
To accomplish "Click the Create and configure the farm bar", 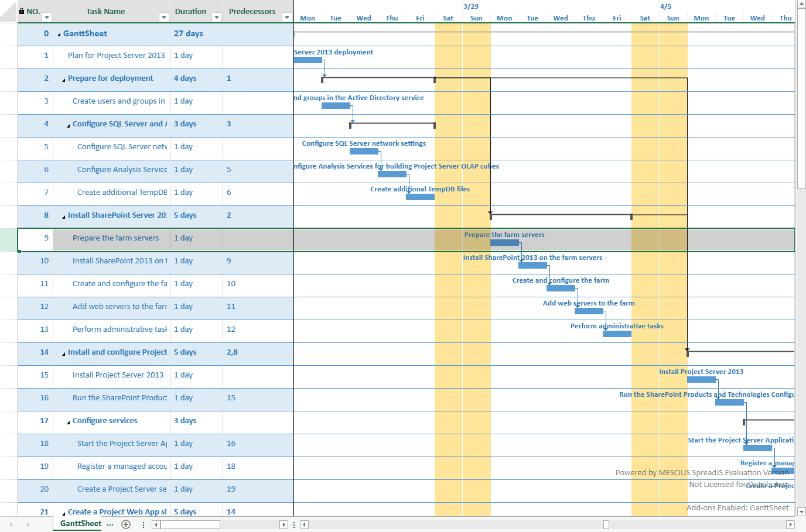I will click(561, 289).
